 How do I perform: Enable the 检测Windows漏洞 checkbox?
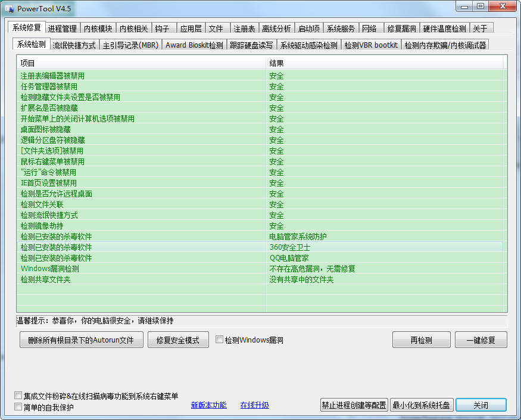pyautogui.click(x=219, y=340)
